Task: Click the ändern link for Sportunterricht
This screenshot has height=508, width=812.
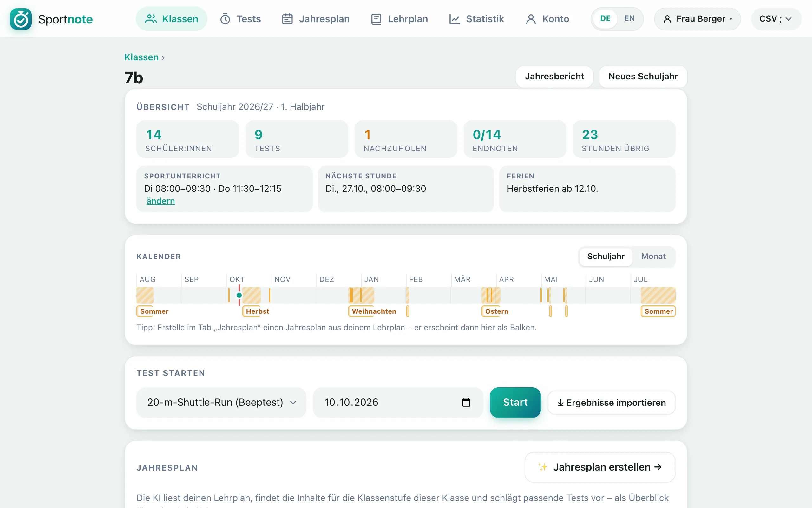Action: pyautogui.click(x=160, y=201)
